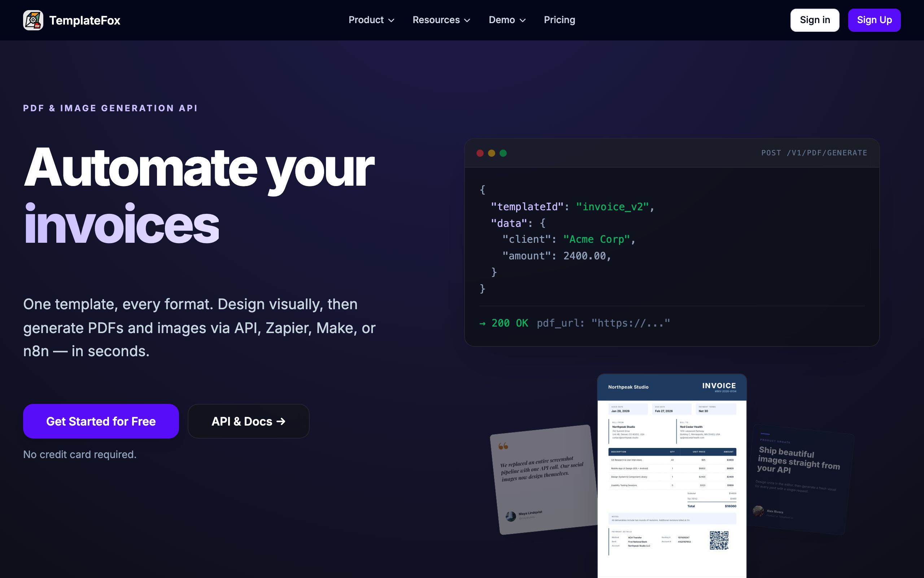Click the 2400.00 amount value
The height and width of the screenshot is (578, 924).
585,256
